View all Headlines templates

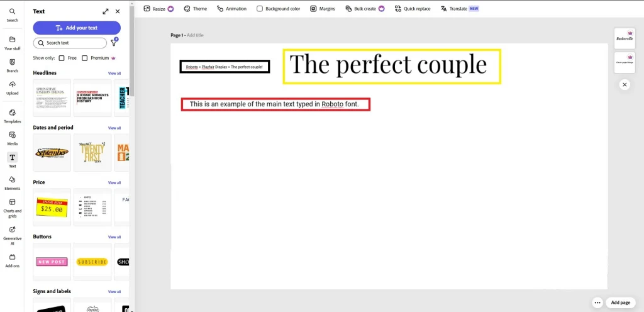click(x=114, y=73)
